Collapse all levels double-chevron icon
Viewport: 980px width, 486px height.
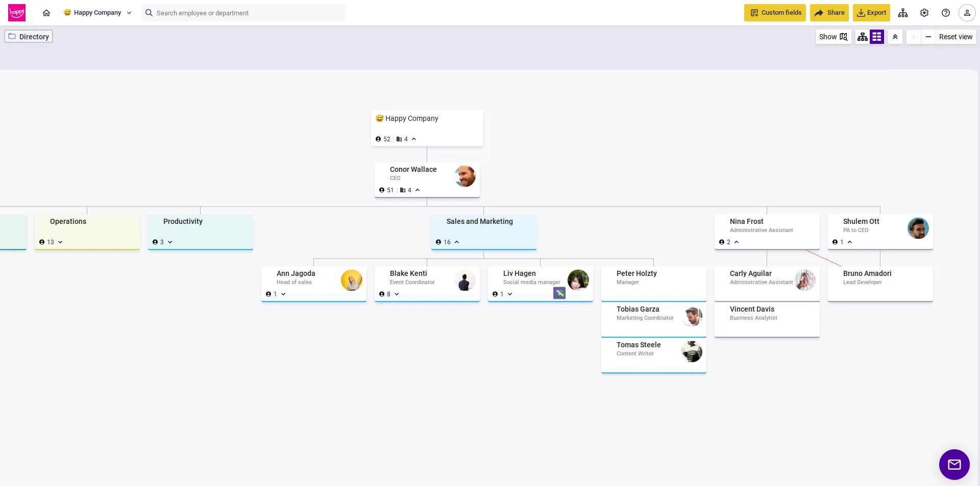coord(895,37)
